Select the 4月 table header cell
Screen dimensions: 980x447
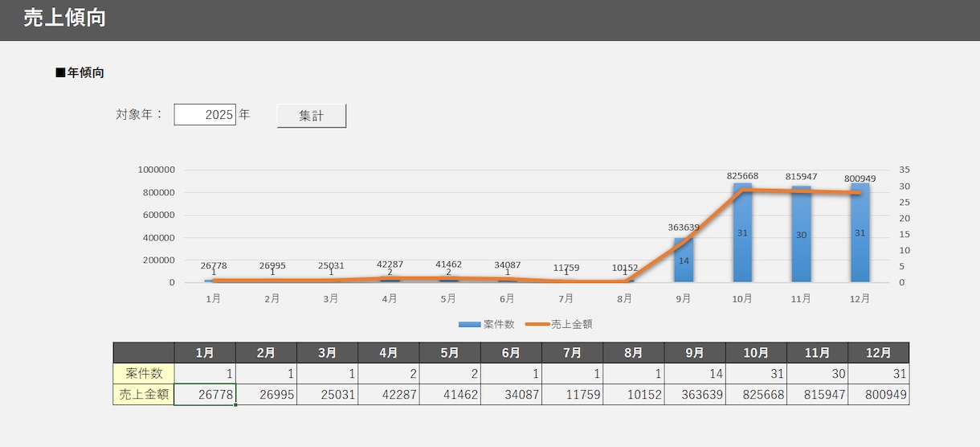tap(389, 353)
